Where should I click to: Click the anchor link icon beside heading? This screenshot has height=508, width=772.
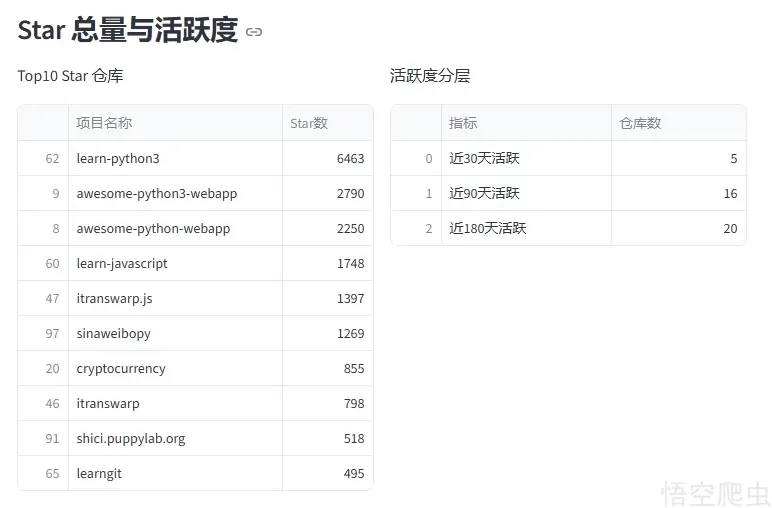click(254, 32)
